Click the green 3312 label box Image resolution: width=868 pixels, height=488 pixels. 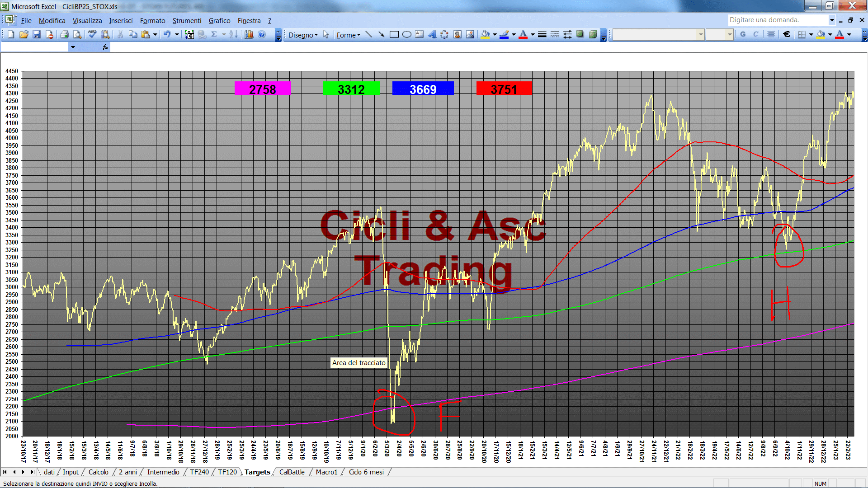point(351,89)
